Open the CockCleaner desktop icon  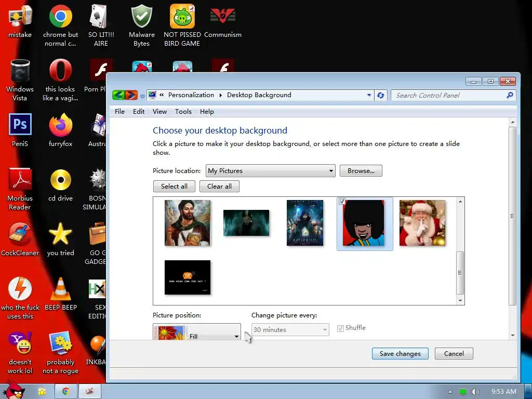point(20,240)
